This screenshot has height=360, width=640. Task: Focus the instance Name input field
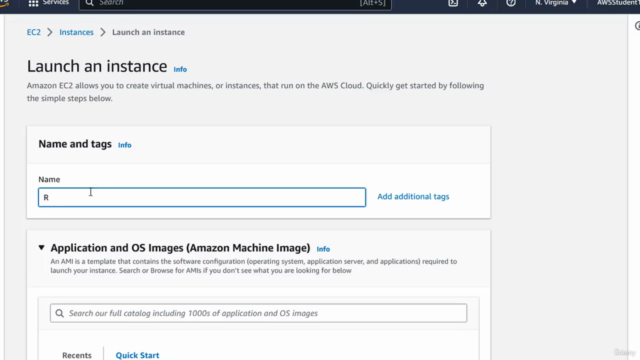[x=202, y=198]
